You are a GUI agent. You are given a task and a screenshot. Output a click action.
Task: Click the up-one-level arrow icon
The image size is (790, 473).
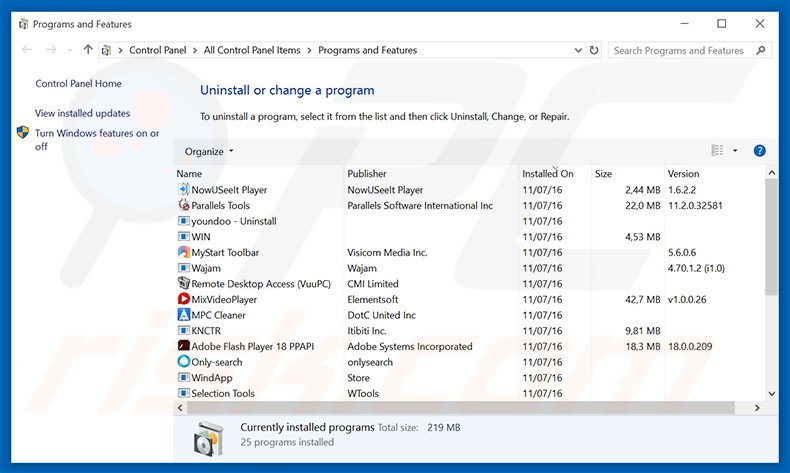tap(88, 50)
